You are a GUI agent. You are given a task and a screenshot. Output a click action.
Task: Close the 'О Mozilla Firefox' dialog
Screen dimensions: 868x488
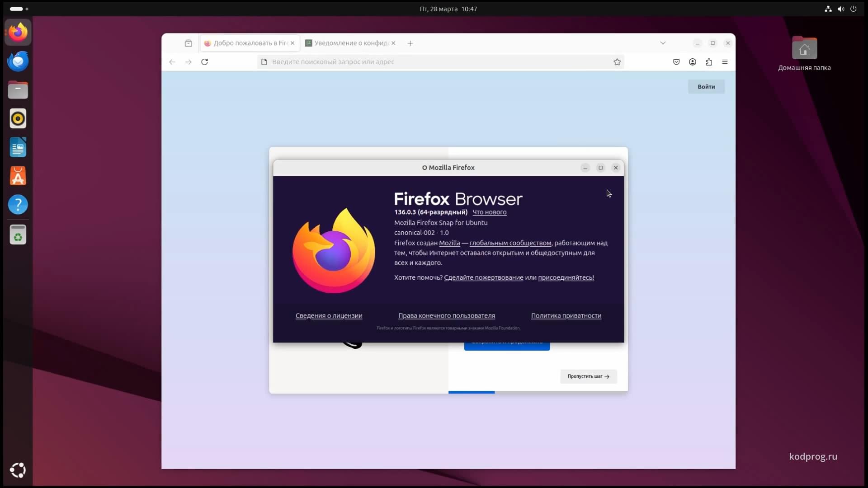pyautogui.click(x=616, y=168)
